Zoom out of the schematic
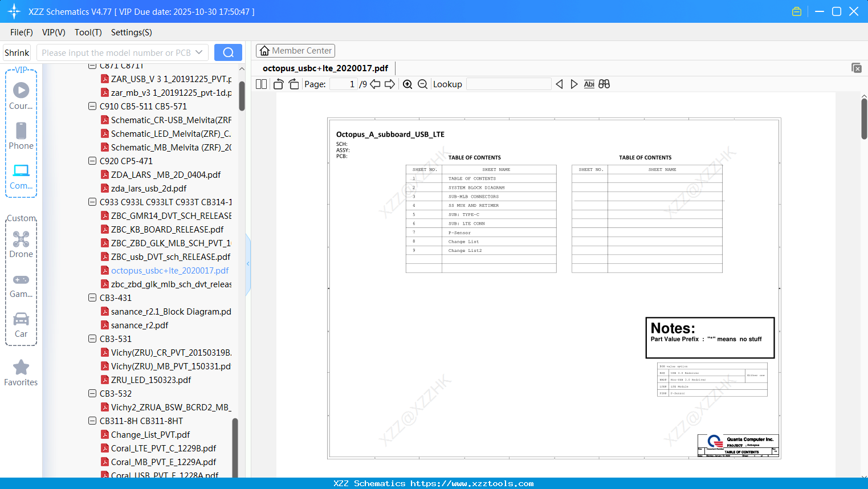 422,84
